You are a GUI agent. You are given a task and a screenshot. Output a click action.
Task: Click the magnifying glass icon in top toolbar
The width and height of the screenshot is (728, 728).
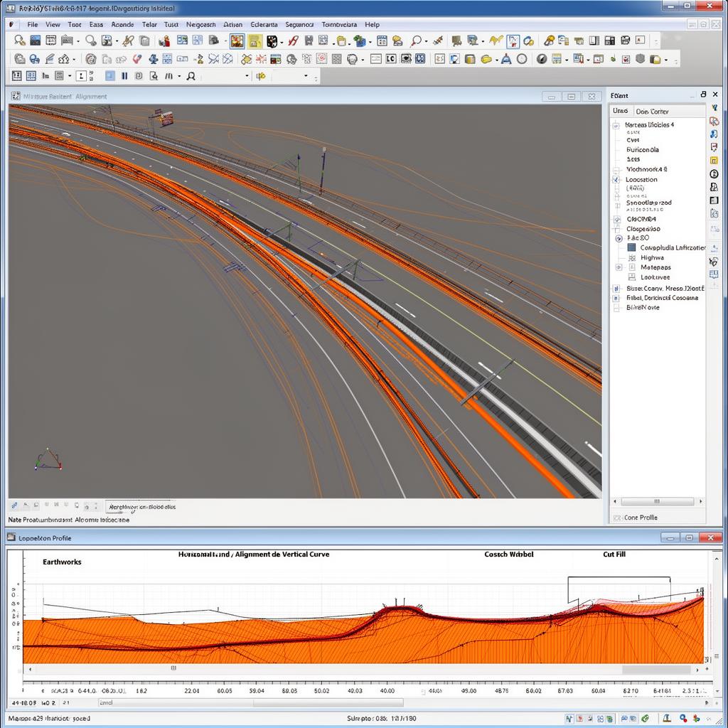click(x=416, y=41)
